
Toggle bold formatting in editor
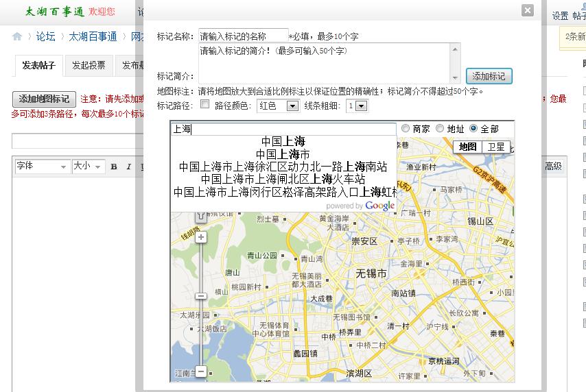pos(114,167)
